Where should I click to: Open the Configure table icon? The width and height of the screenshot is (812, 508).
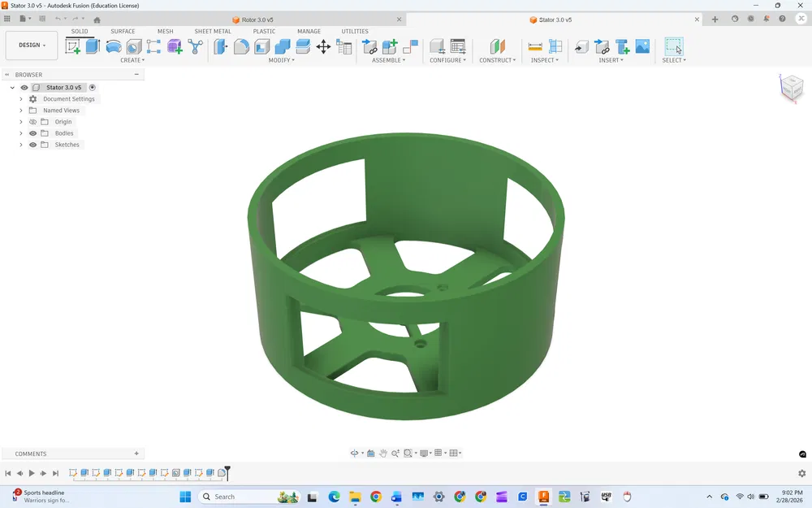pyautogui.click(x=458, y=46)
